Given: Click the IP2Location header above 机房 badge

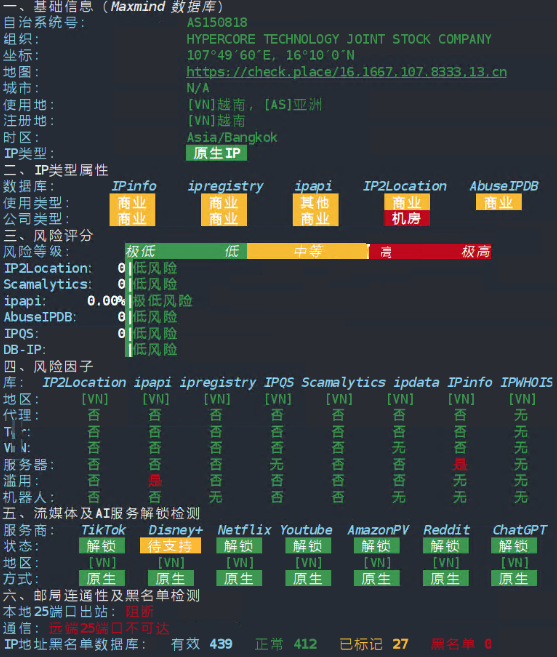Looking at the screenshot, I should pyautogui.click(x=404, y=186).
